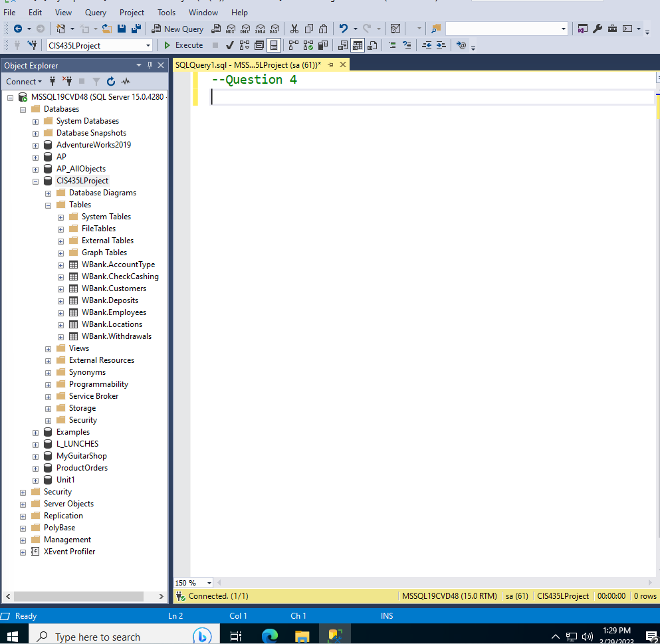Collapse the CIS435LProject database node
660x644 pixels.
[35, 181]
